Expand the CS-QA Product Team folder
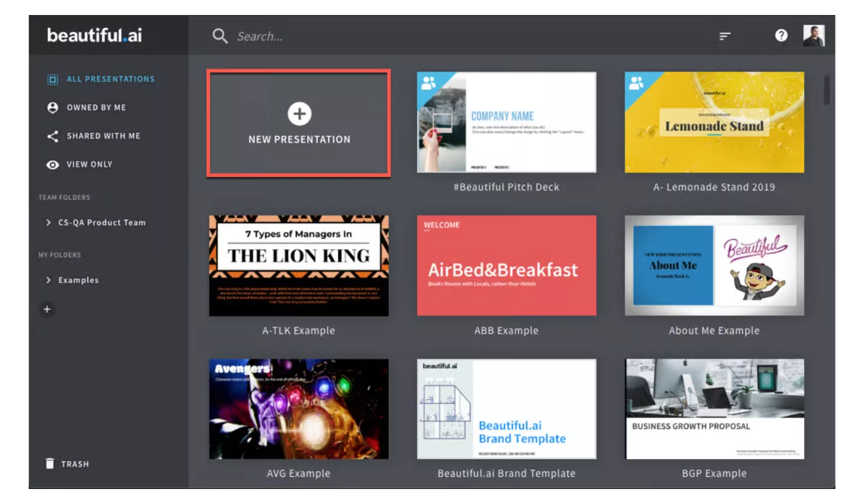864x504 pixels. (x=49, y=222)
